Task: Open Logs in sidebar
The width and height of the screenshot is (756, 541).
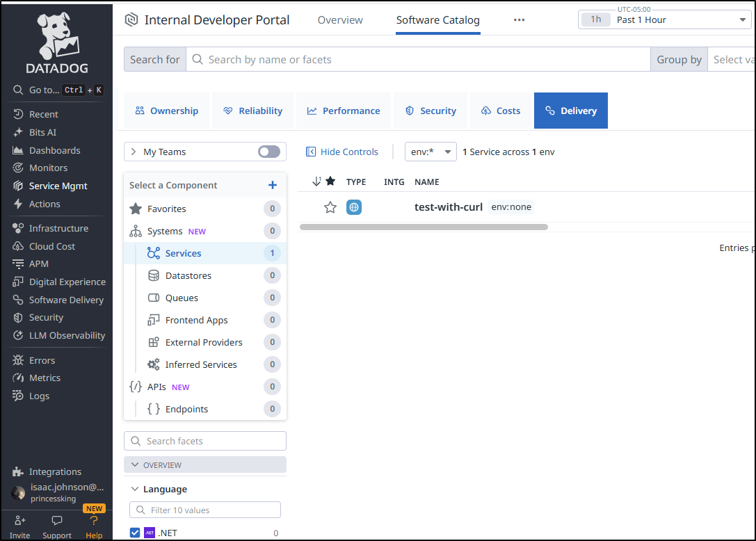Action: coord(31,396)
